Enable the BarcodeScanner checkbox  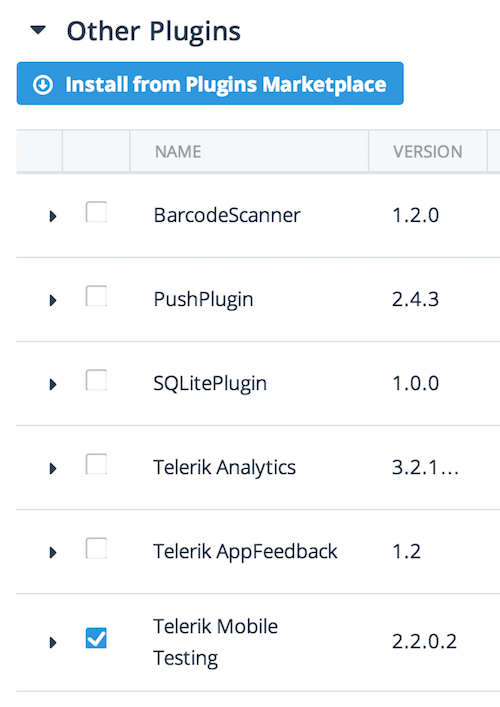tap(96, 212)
